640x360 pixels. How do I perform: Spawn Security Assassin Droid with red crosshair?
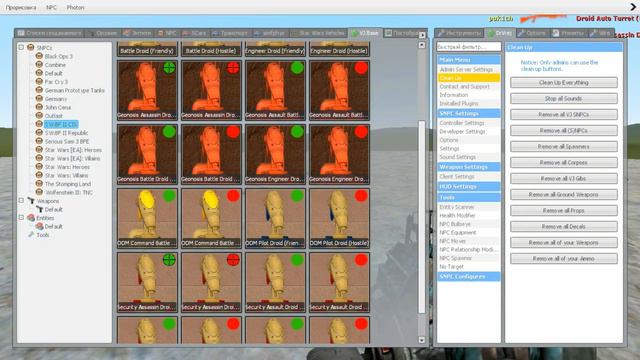click(211, 282)
